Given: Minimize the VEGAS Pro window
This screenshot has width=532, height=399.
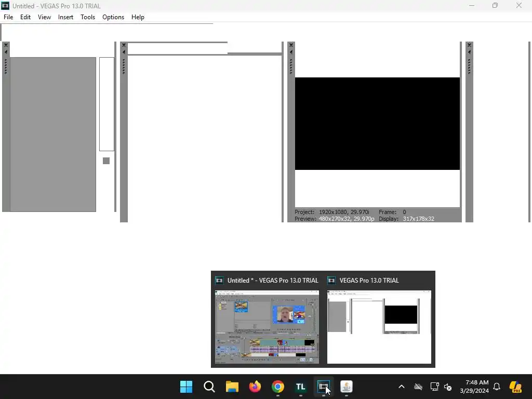Looking at the screenshot, I should point(472,5).
